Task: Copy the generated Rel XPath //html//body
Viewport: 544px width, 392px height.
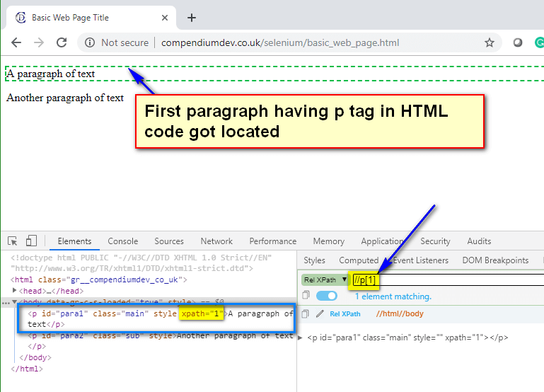Action: (x=306, y=314)
